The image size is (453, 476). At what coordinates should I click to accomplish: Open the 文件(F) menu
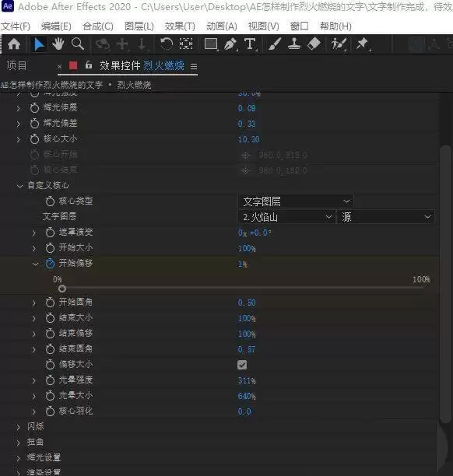(16, 26)
